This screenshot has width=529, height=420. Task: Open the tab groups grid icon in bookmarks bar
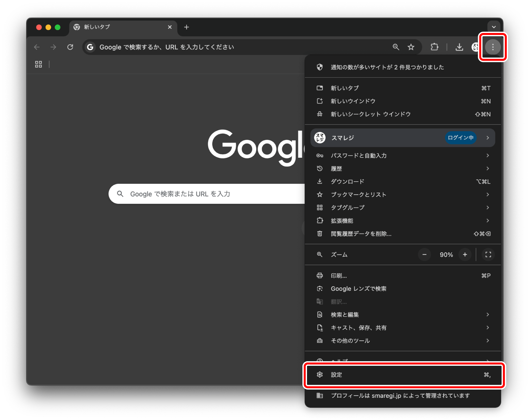point(39,64)
